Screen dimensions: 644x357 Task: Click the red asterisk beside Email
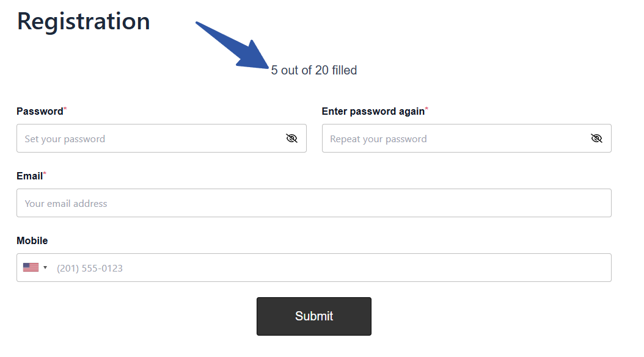tap(45, 175)
